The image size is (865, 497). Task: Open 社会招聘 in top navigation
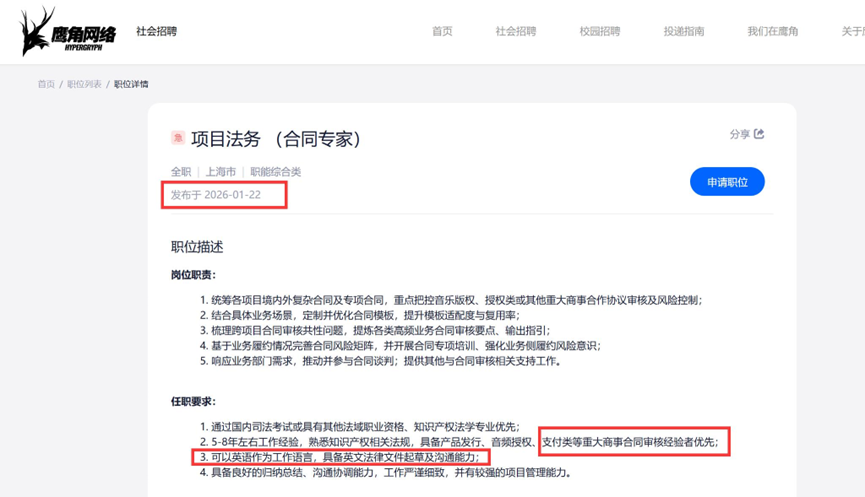pyautogui.click(x=516, y=31)
